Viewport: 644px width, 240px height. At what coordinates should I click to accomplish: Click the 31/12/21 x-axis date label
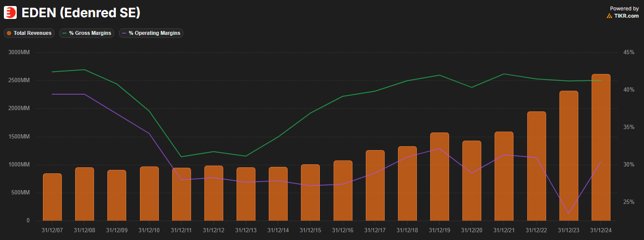(x=504, y=231)
